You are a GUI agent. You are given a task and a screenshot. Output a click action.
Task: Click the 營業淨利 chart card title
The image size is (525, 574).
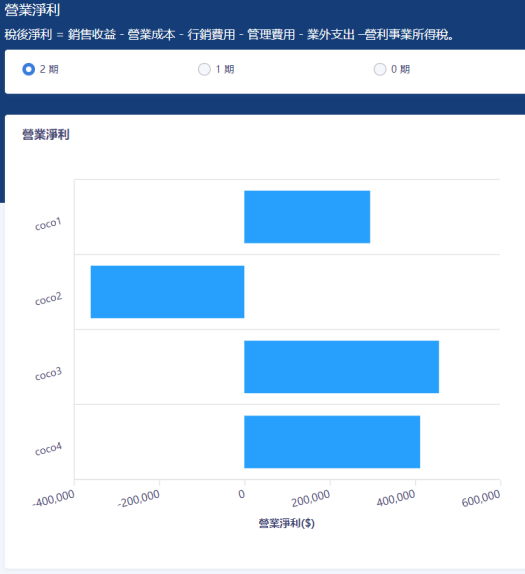46,134
